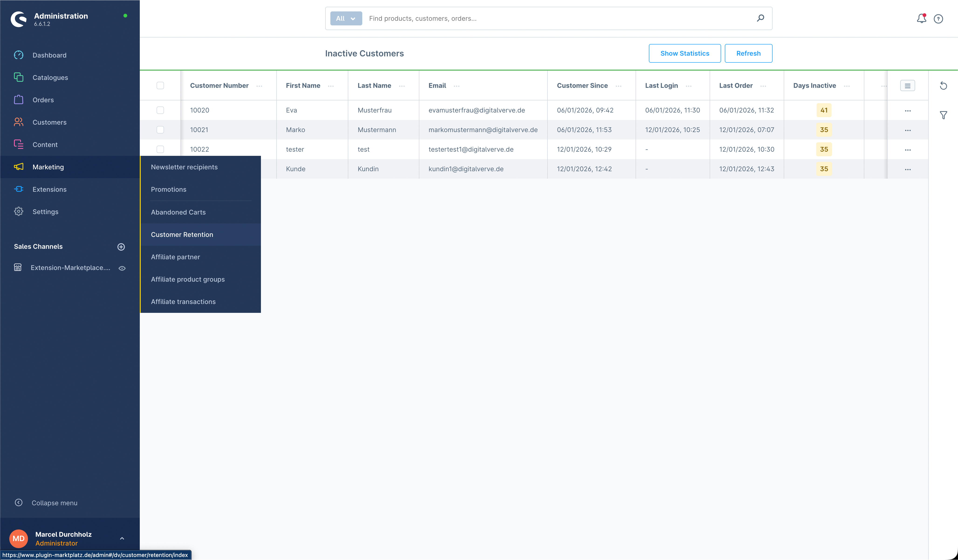Open row actions for Eva Musterfrau
The width and height of the screenshot is (958, 560).
coord(907,111)
